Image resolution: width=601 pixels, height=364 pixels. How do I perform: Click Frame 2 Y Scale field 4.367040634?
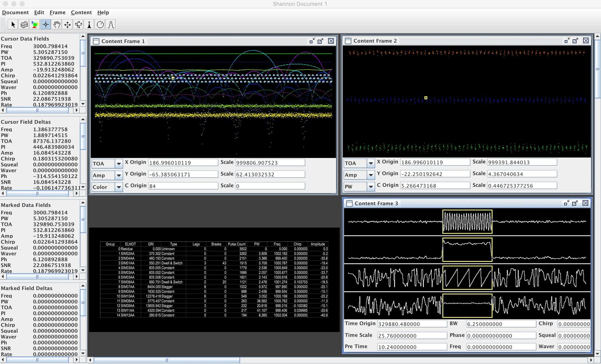(x=522, y=174)
